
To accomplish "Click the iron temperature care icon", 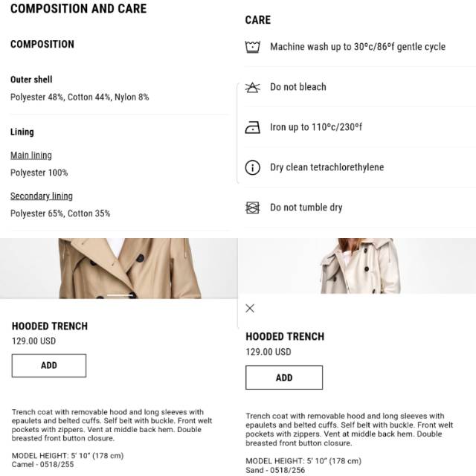I will click(253, 127).
